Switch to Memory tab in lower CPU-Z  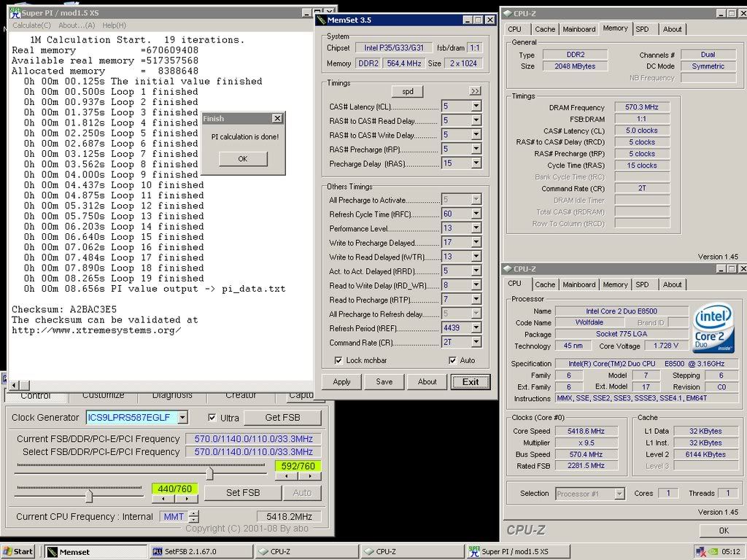click(615, 285)
